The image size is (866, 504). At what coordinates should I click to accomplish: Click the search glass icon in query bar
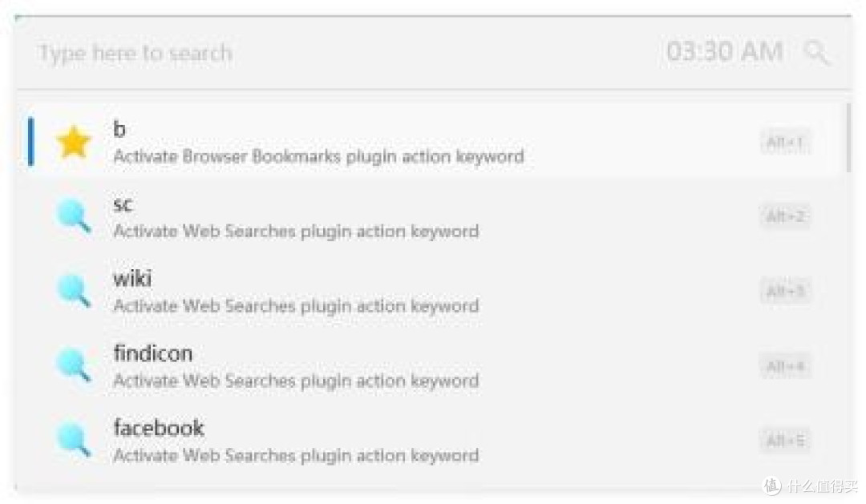pos(816,53)
